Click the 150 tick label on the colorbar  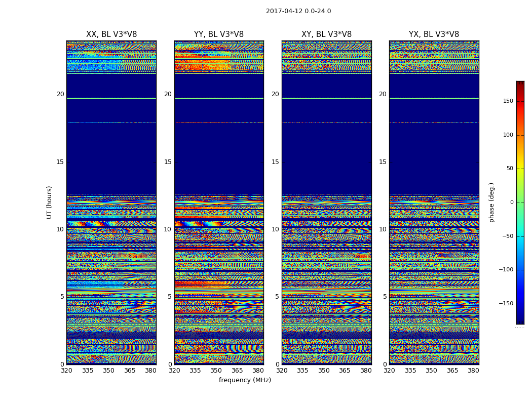pyautogui.click(x=508, y=101)
